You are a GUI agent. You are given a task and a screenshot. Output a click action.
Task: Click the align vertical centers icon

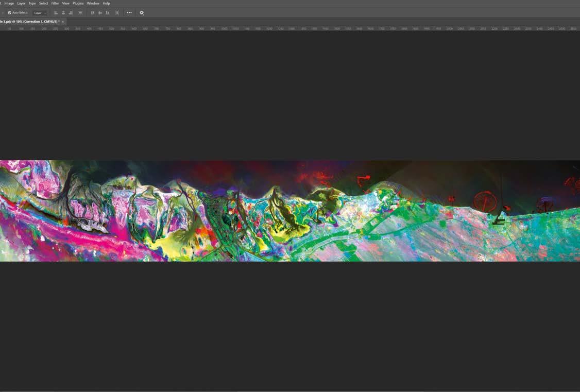click(x=100, y=13)
